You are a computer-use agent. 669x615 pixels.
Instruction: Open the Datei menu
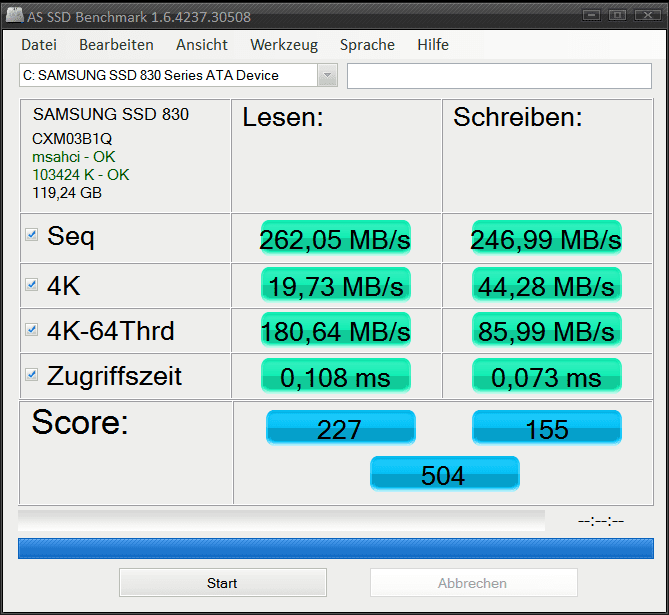pos(39,44)
